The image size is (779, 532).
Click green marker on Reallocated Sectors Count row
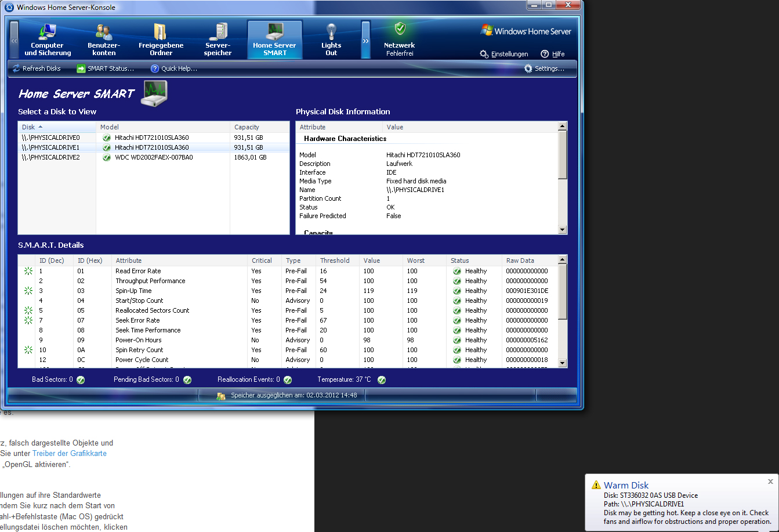(x=28, y=310)
